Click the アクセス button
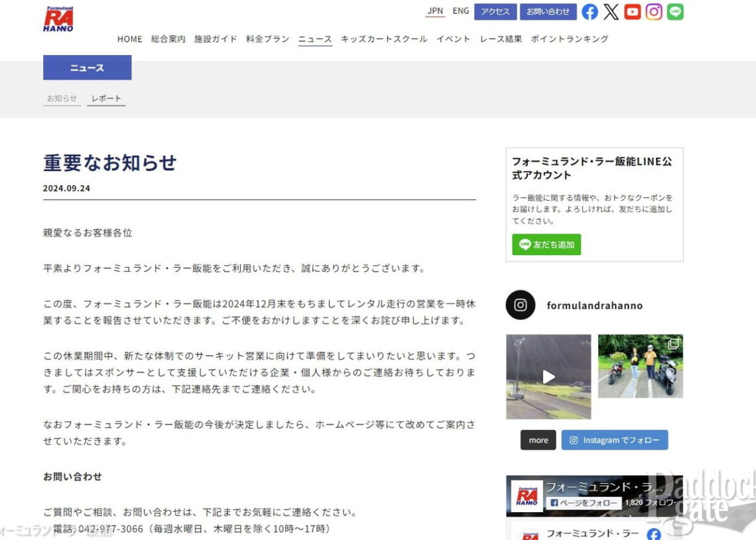This screenshot has width=756, height=540. click(x=495, y=12)
